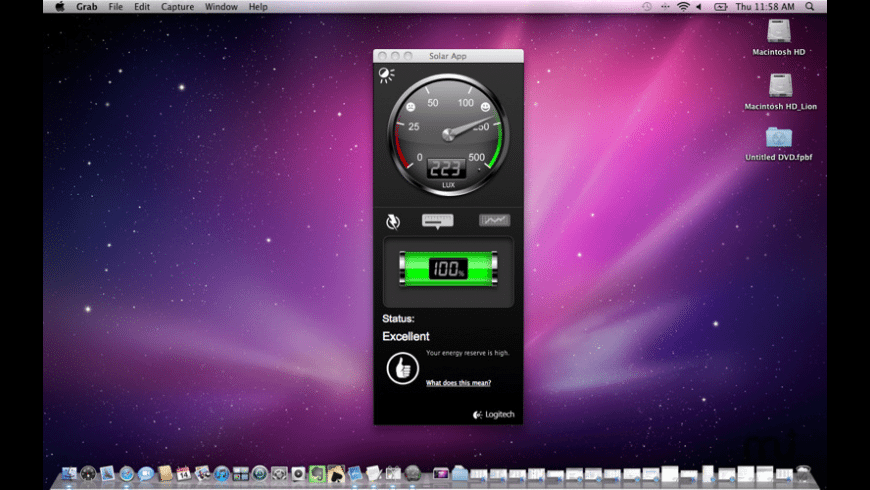The image size is (870, 490).
Task: Open iPhoto from the Dock
Action: pos(203,473)
